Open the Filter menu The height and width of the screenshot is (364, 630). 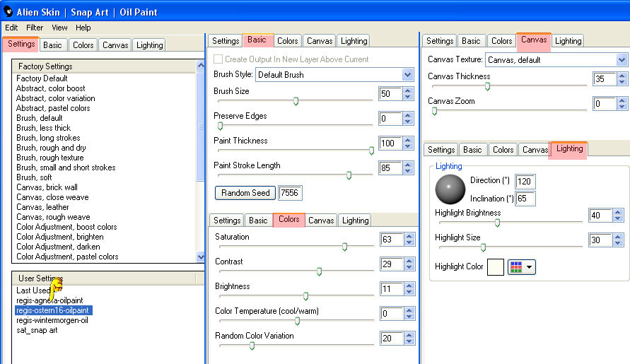(35, 28)
